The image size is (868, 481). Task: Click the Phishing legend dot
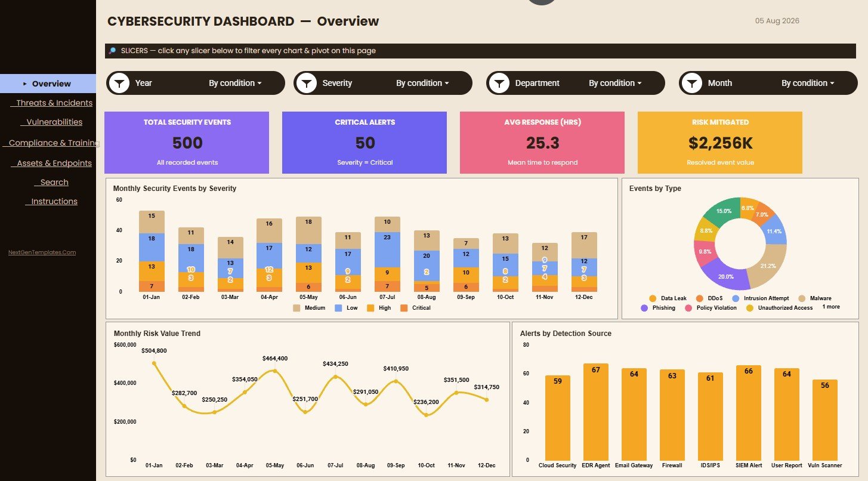click(644, 308)
